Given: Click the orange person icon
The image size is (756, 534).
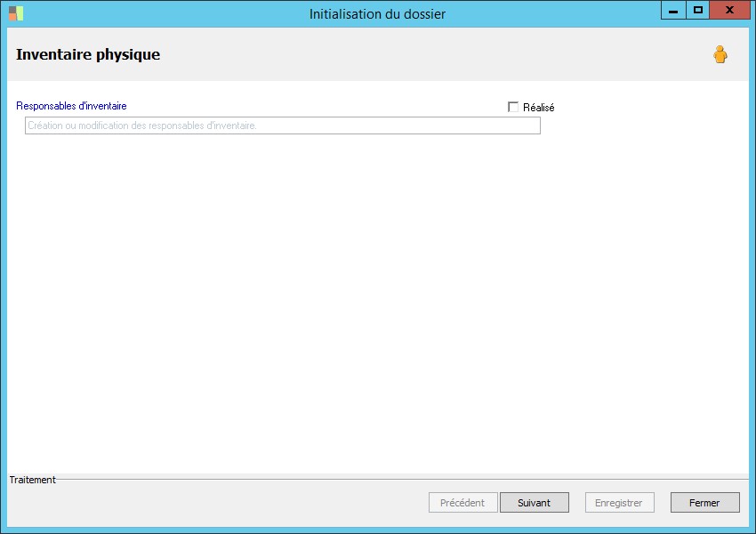Looking at the screenshot, I should tap(720, 54).
